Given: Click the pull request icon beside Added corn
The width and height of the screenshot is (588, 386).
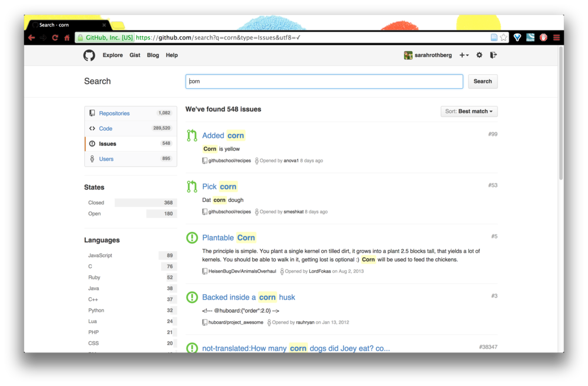Looking at the screenshot, I should click(x=192, y=135).
